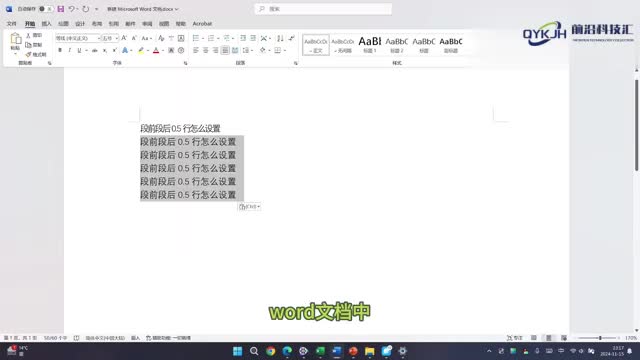
Task: Open the Design ribbon tab
Action: (80, 24)
